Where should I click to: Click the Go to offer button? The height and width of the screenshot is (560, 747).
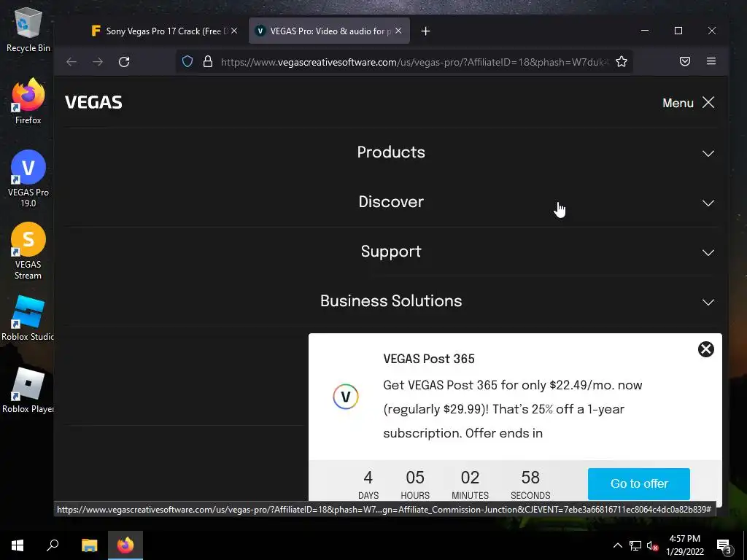[639, 484]
